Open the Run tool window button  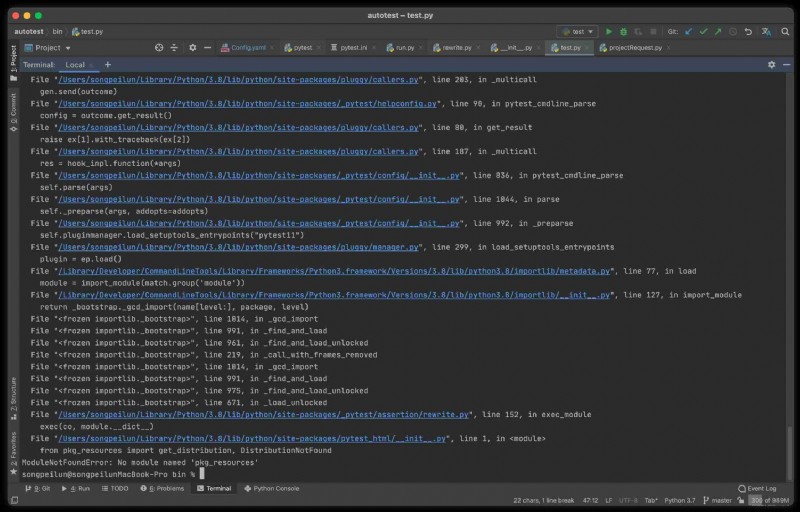(x=75, y=489)
